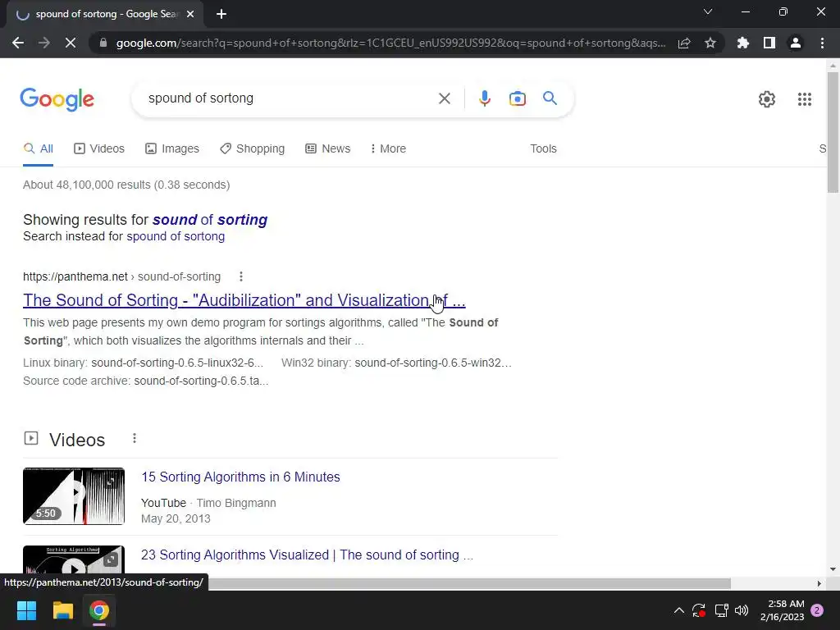Open the volume control in tray
The height and width of the screenshot is (630, 840).
(x=742, y=610)
